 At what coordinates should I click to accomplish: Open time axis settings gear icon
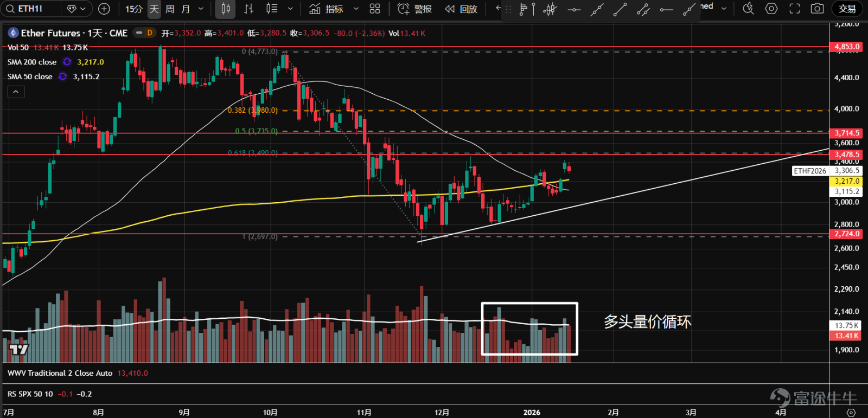pyautogui.click(x=851, y=413)
